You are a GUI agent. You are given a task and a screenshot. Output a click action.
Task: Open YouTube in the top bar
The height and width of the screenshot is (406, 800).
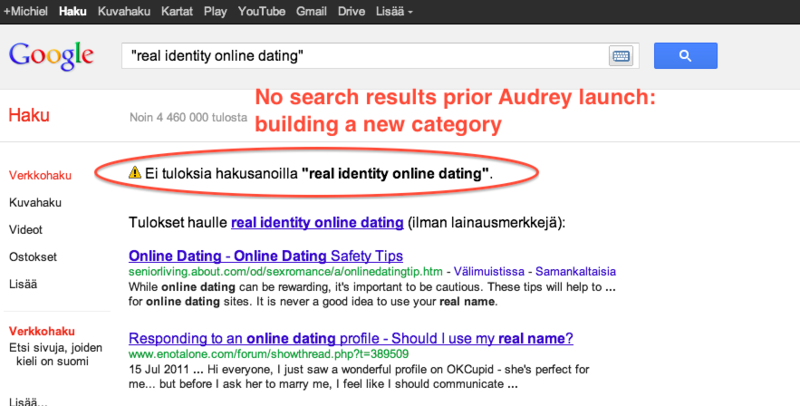[x=261, y=11]
